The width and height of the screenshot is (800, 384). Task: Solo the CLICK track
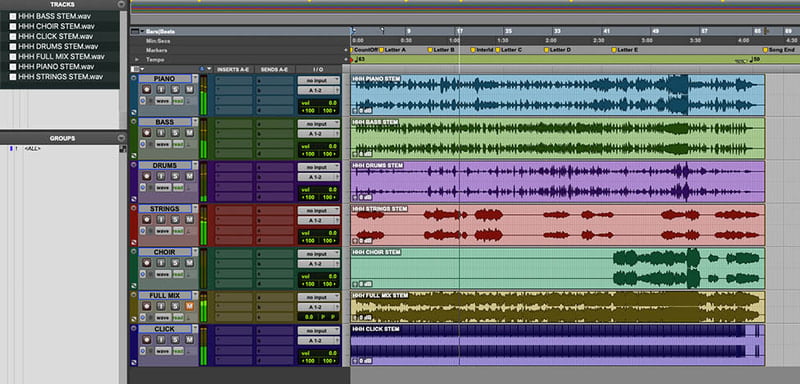point(176,340)
